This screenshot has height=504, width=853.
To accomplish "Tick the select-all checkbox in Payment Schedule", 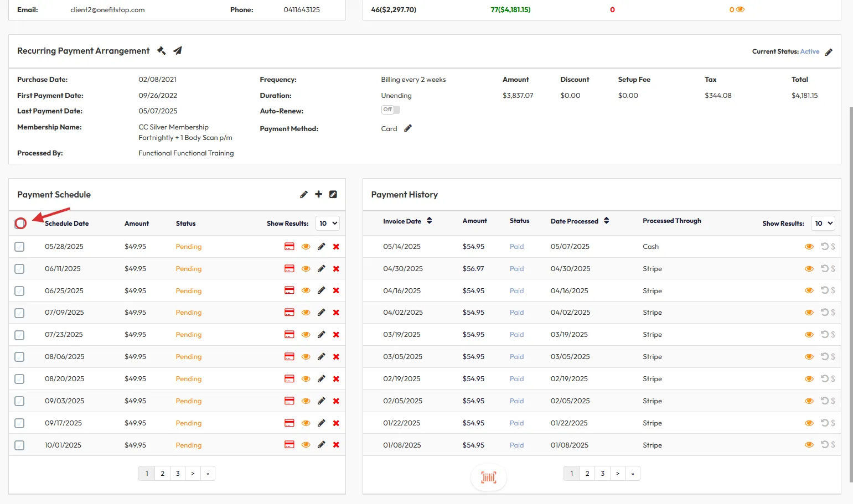I will (x=20, y=224).
